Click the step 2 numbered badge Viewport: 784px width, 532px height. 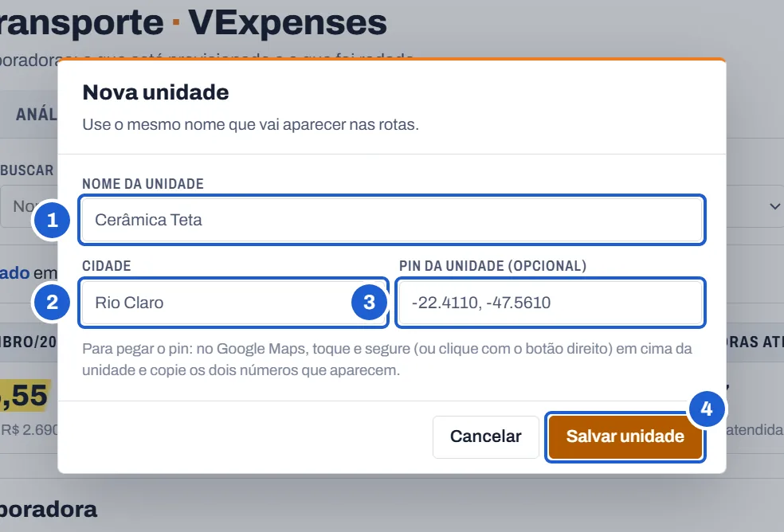[52, 303]
